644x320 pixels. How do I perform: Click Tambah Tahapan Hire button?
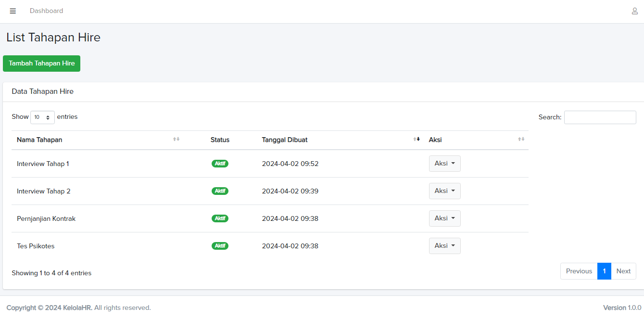42,64
